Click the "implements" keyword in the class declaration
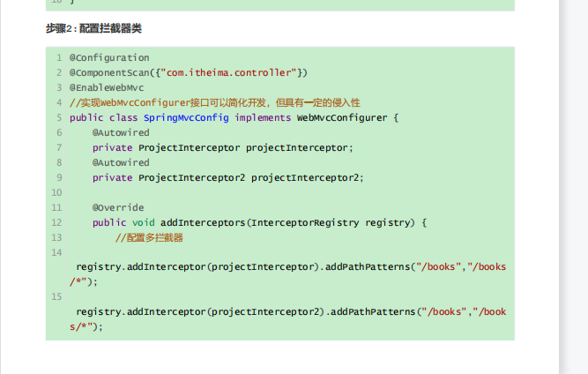Viewport: 588px width, 374px height. click(263, 117)
